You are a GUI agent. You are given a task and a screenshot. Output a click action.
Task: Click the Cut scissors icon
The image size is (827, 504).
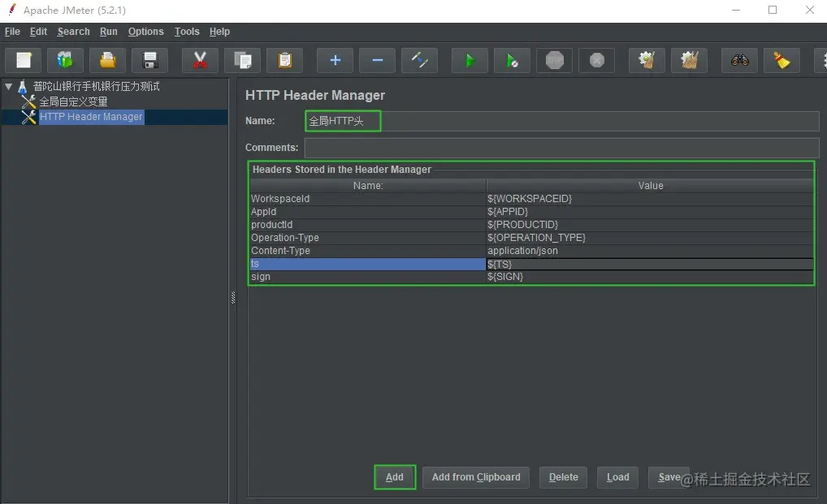[200, 61]
